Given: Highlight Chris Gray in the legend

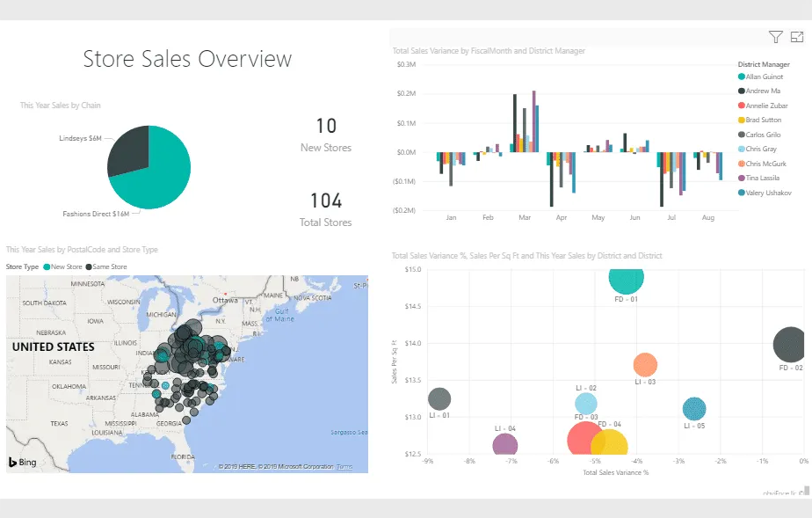Looking at the screenshot, I should click(x=760, y=150).
